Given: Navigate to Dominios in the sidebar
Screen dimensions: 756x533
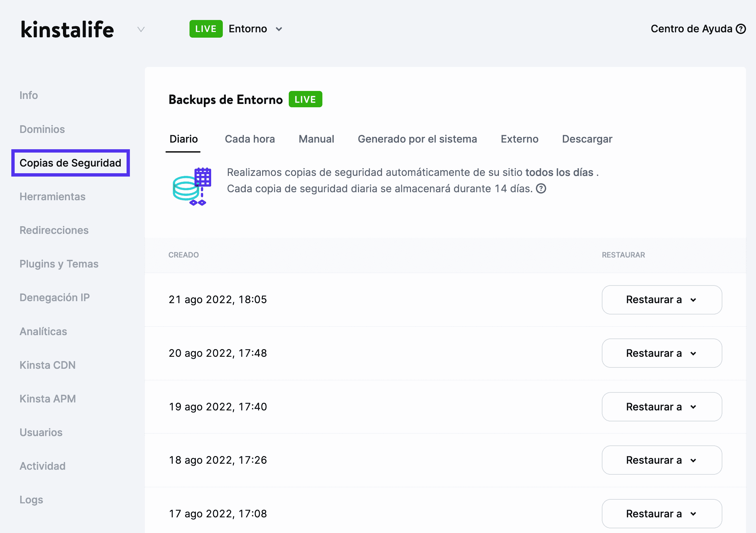Looking at the screenshot, I should (x=42, y=129).
